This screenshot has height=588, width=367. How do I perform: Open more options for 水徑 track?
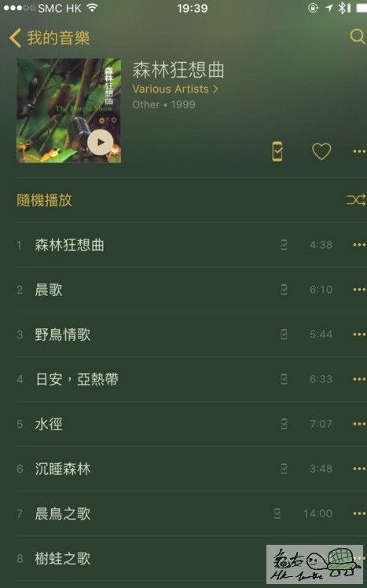click(359, 424)
